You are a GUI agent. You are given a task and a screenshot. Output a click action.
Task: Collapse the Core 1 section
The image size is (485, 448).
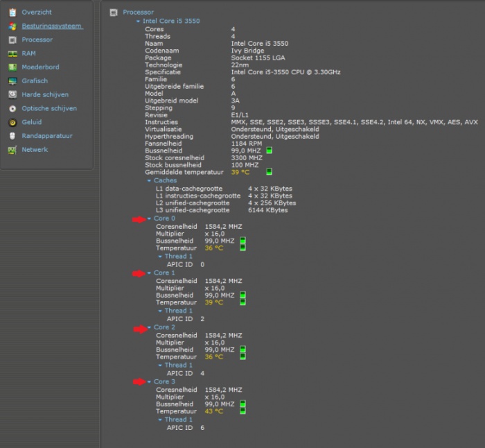pos(149,273)
